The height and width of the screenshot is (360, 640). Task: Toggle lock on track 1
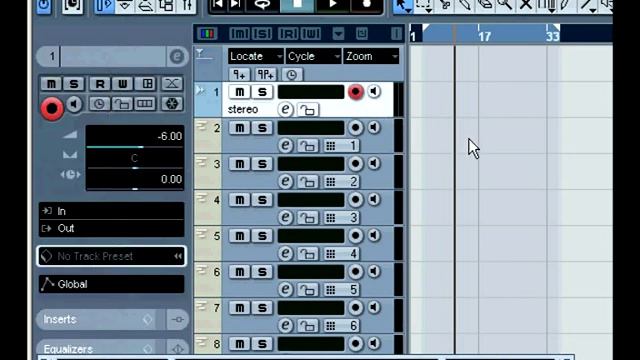click(x=308, y=110)
